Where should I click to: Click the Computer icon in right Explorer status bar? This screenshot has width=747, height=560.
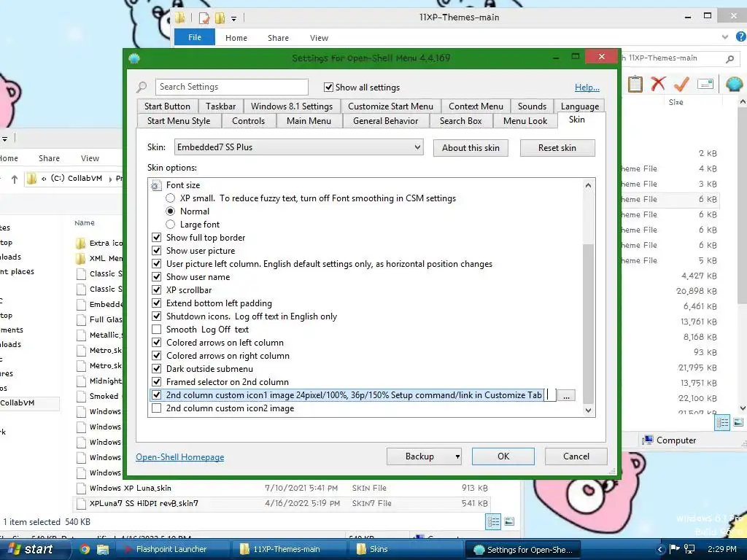point(648,440)
